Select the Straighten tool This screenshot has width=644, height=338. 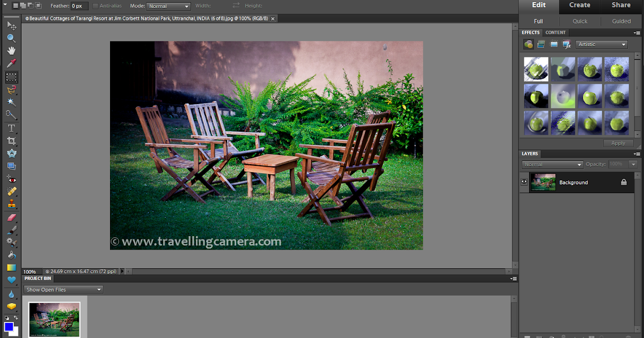pyautogui.click(x=11, y=166)
